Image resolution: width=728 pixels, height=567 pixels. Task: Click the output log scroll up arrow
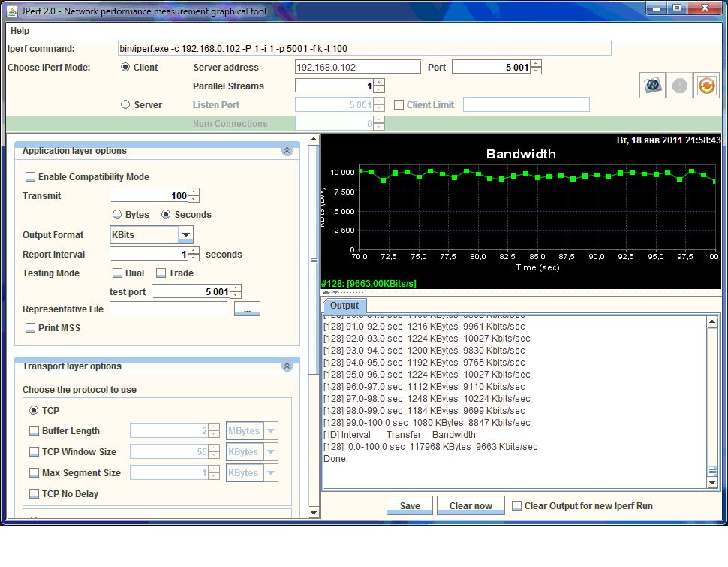[712, 321]
